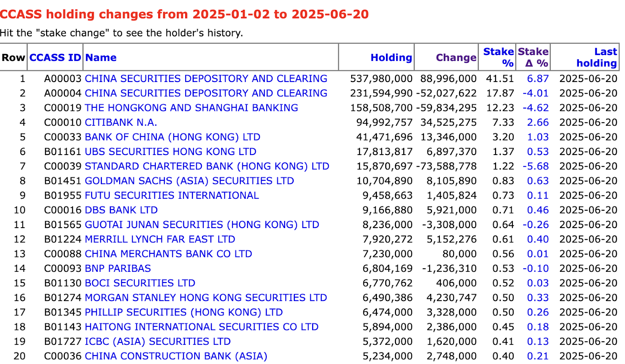View stake change 0.18 for Haitong International
This screenshot has width=625, height=364.
[x=538, y=327]
